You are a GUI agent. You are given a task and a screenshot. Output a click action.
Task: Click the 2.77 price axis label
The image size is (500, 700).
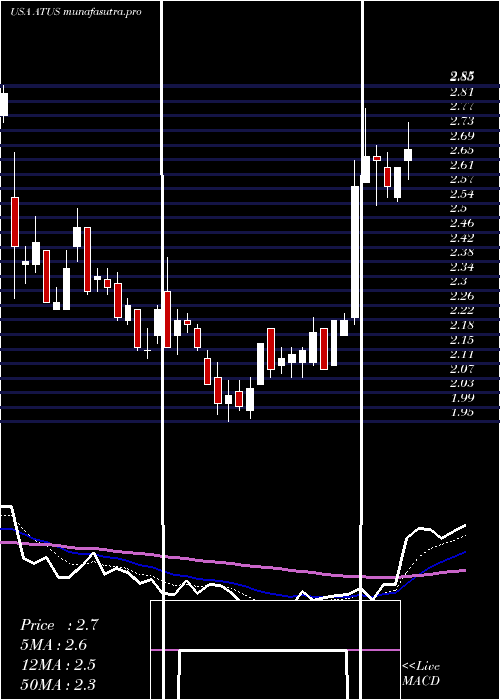pyautogui.click(x=462, y=106)
